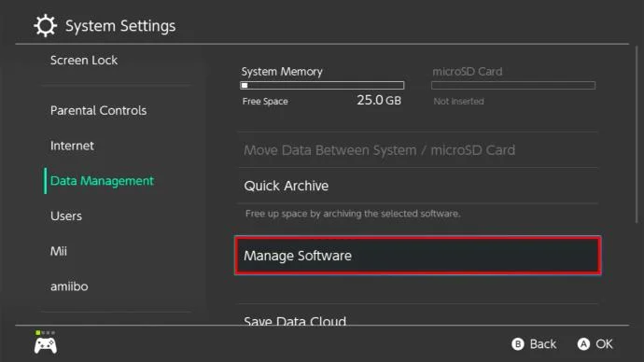Click the System Settings title text

tap(120, 26)
